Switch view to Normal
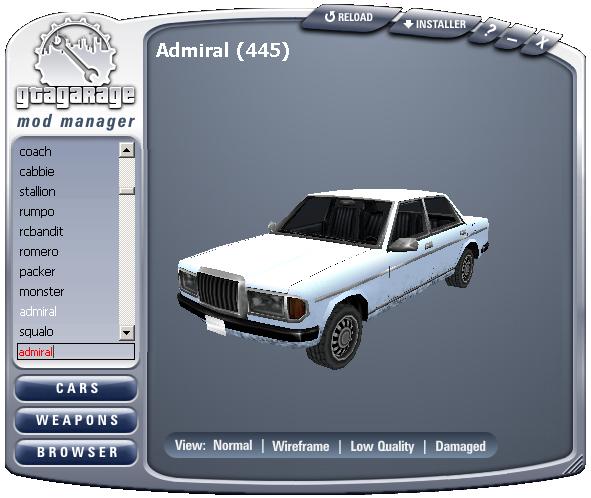Viewport: 591px width, 498px height. coord(233,446)
